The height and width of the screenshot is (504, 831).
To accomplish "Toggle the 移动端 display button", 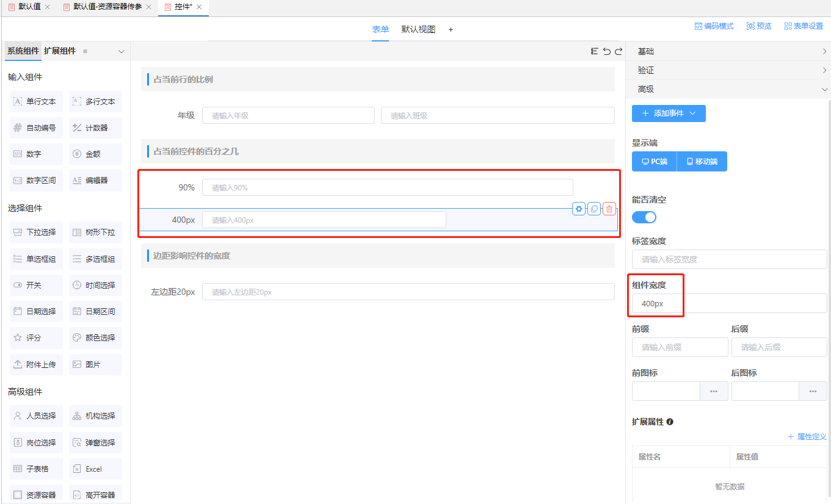I will click(x=702, y=162).
